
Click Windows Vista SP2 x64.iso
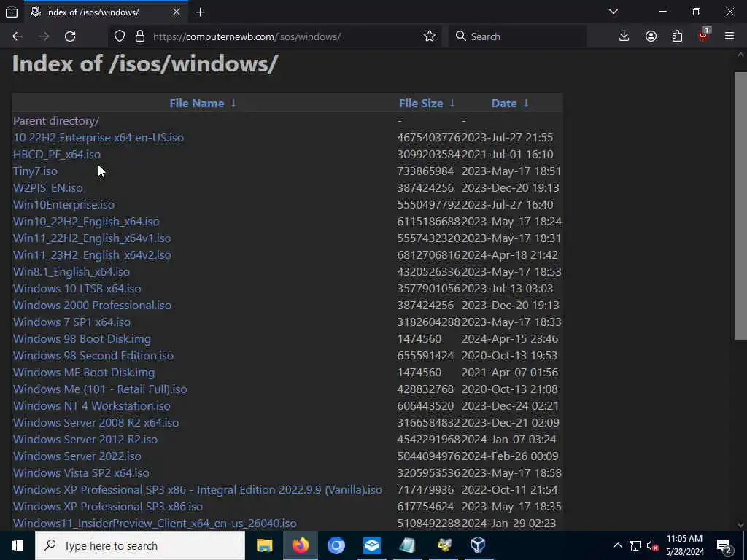(x=81, y=472)
